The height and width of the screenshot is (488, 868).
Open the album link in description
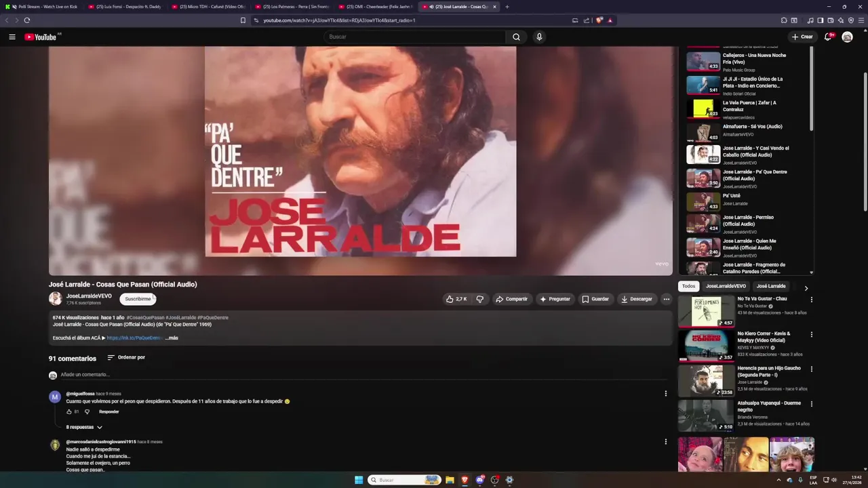click(x=134, y=338)
